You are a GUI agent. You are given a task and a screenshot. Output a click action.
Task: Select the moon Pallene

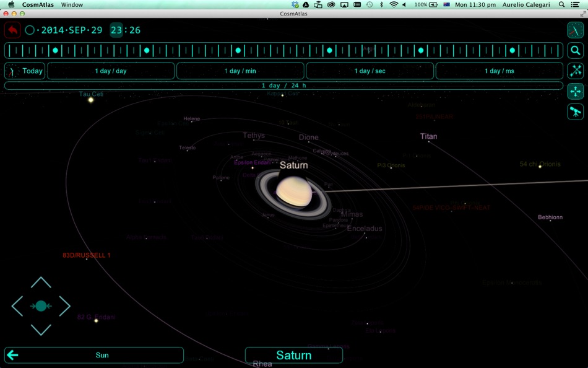pyautogui.click(x=221, y=178)
